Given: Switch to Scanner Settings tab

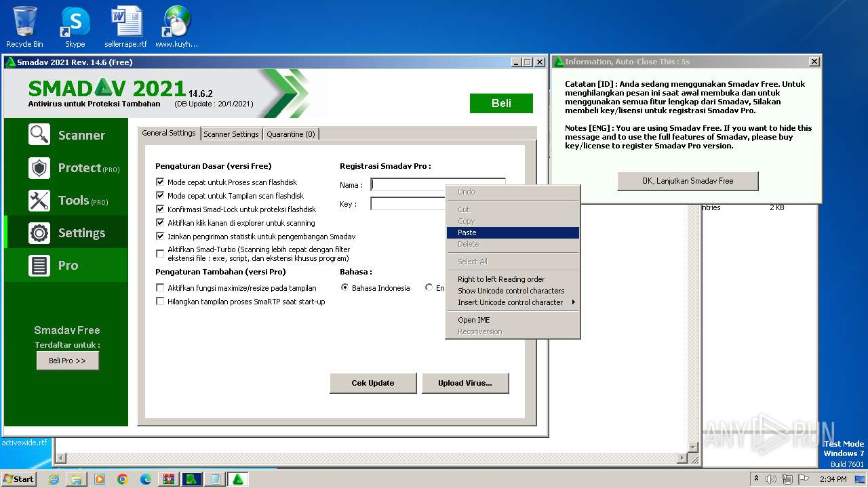Looking at the screenshot, I should click(x=231, y=134).
